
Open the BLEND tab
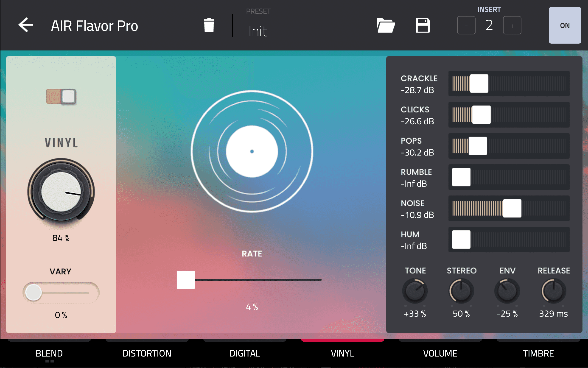(x=49, y=353)
